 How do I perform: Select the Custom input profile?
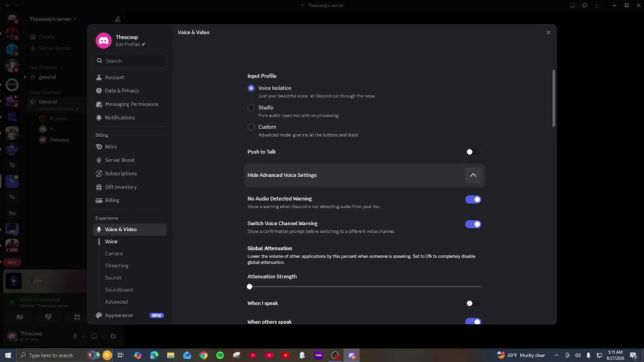click(251, 127)
